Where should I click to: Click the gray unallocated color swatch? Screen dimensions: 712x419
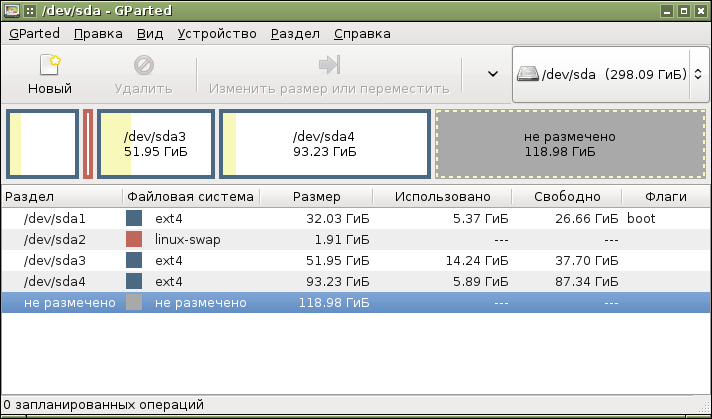point(134,302)
